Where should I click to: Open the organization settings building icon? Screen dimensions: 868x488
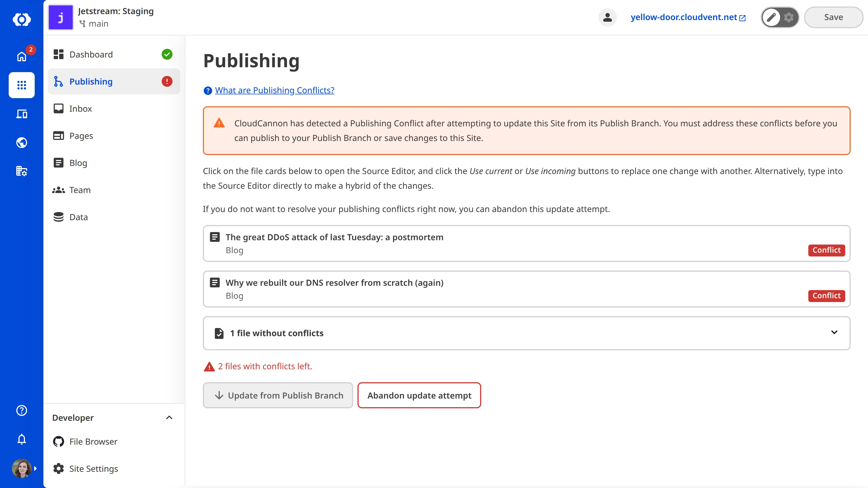pos(22,171)
